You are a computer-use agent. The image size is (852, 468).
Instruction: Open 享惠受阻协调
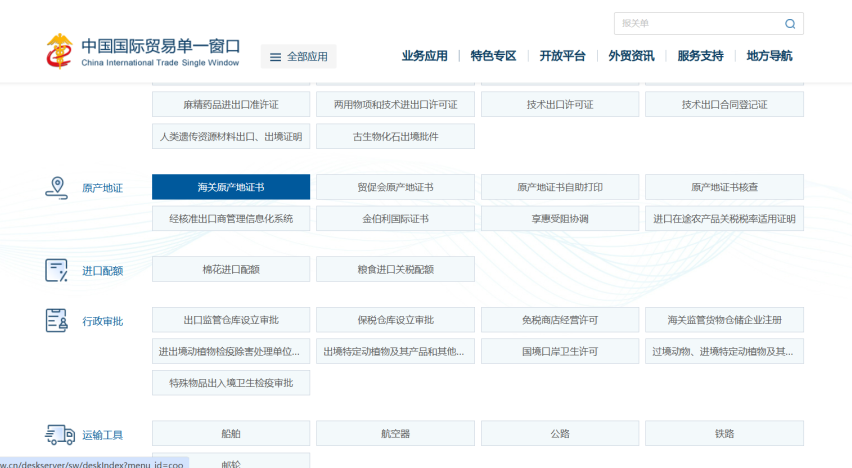(560, 219)
